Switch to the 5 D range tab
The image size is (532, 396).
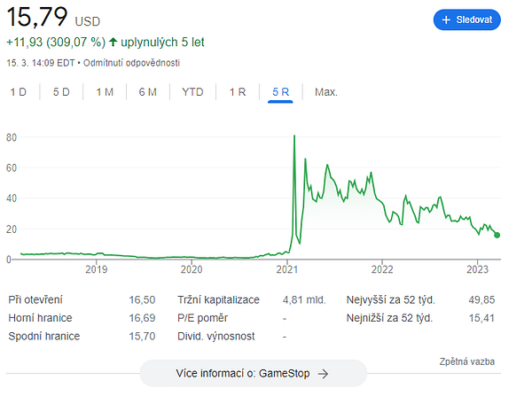tap(61, 92)
